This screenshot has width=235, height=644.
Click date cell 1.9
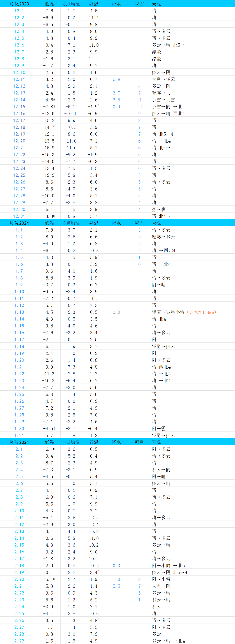click(x=19, y=285)
